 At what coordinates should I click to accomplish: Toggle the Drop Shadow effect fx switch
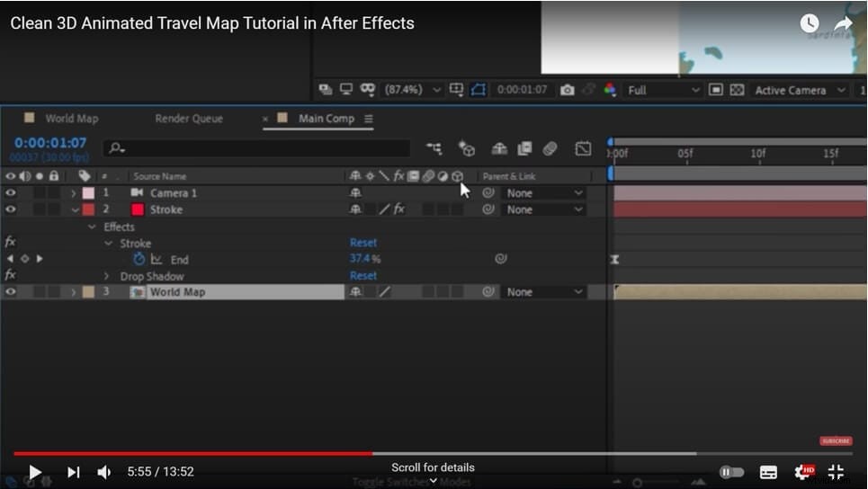(10, 275)
